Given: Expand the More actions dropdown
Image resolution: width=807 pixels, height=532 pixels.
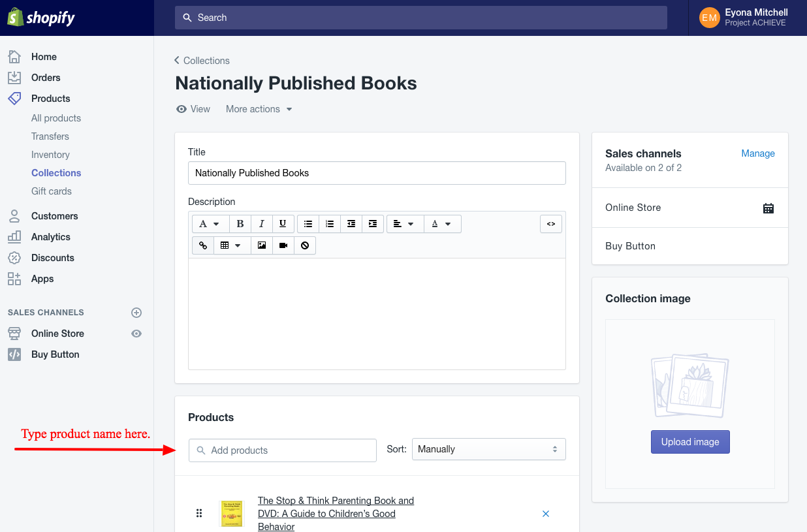Looking at the screenshot, I should pos(259,109).
